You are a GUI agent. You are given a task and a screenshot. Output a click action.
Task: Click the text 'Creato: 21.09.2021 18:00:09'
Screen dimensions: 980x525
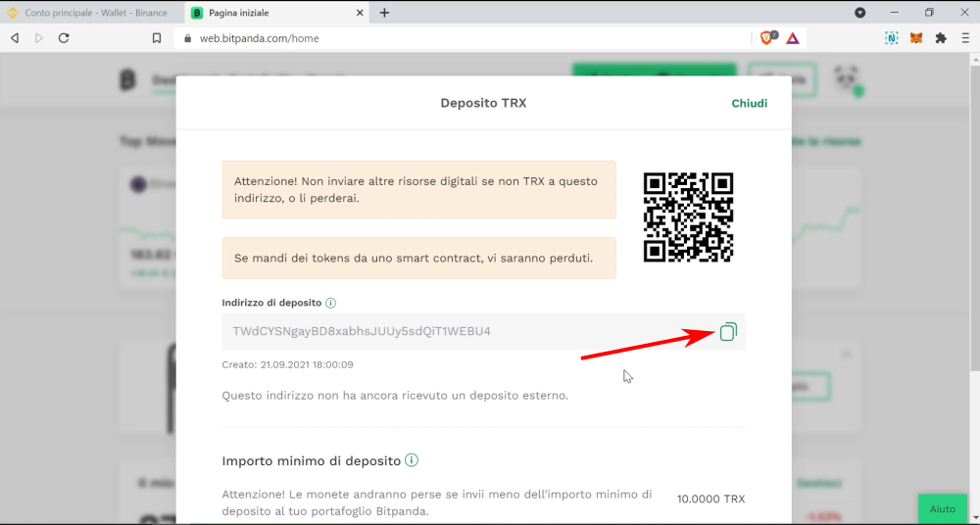pos(287,364)
